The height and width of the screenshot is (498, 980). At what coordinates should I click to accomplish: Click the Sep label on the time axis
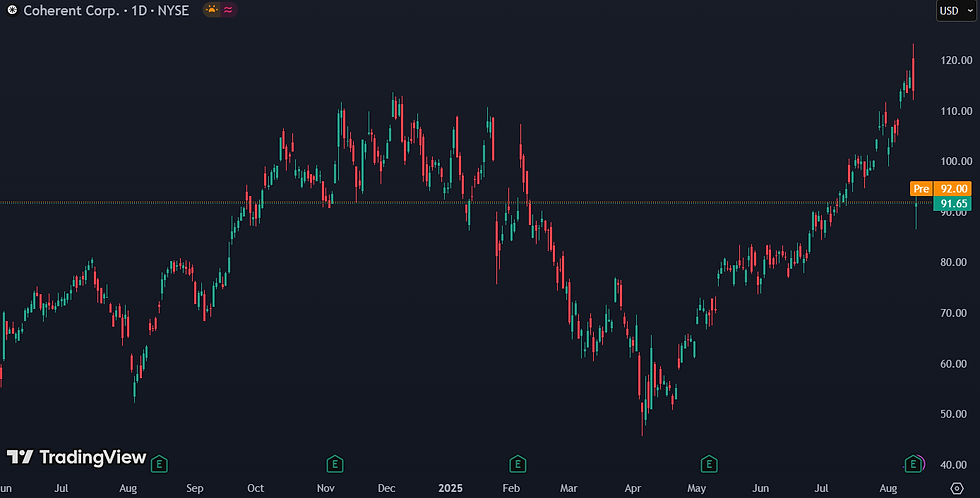(x=194, y=488)
